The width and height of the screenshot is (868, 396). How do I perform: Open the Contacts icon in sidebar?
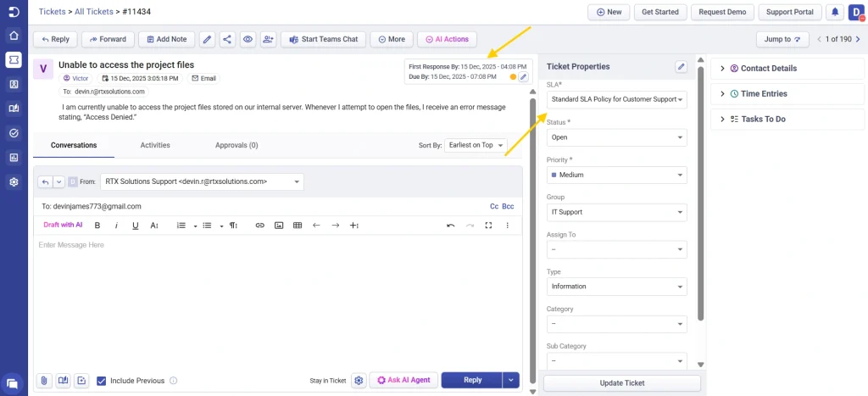pyautogui.click(x=14, y=84)
